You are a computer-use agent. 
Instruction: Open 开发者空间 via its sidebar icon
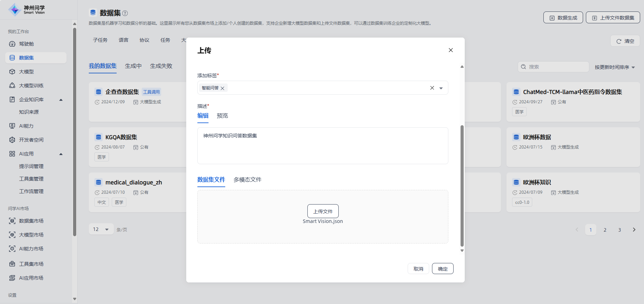[x=12, y=140]
